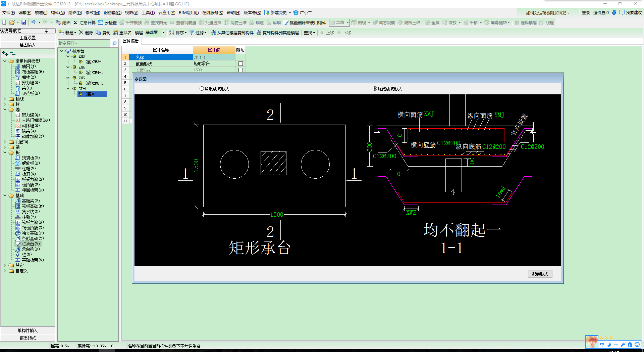This screenshot has width=644, height=352.
Task: Click IME 中 language indicator in tray
Action: coord(602,345)
